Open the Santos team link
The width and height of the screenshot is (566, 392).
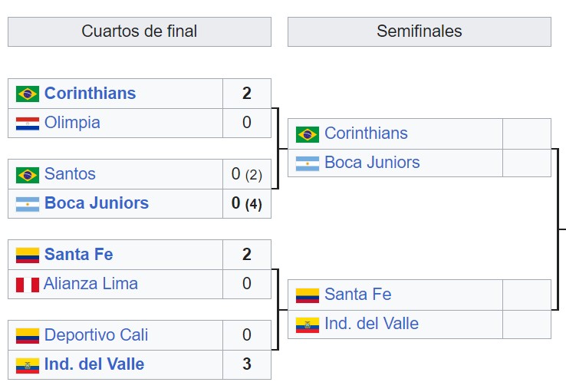[x=70, y=173]
